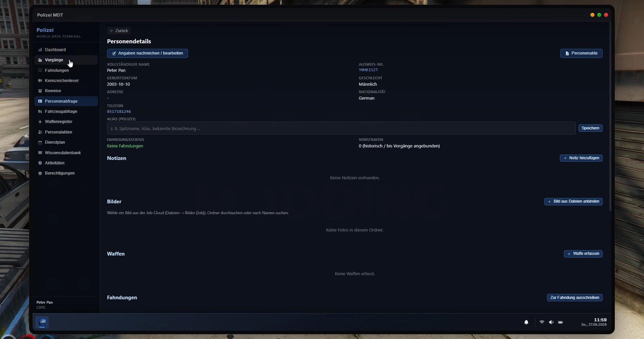Image resolution: width=644 pixels, height=339 pixels.
Task: Click the orange minimize window dot
Action: 592,15
